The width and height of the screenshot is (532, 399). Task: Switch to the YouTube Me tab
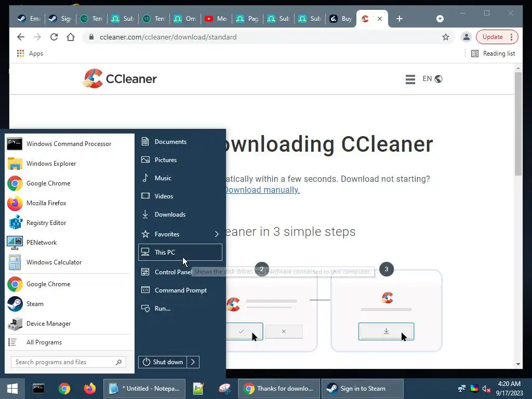(x=216, y=19)
